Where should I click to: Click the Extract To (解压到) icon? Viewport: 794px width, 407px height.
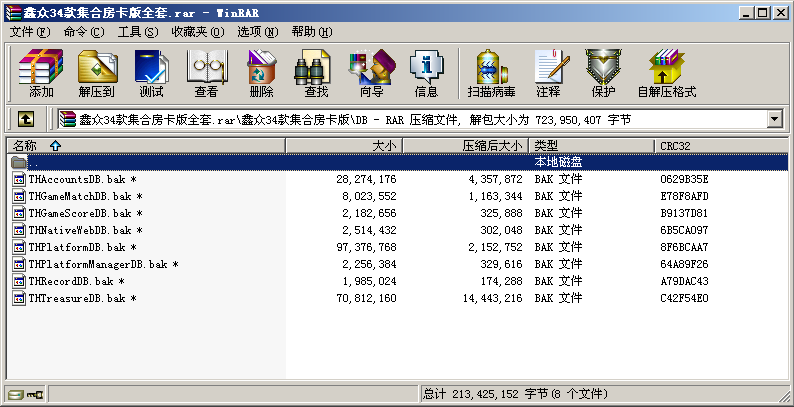pyautogui.click(x=96, y=74)
